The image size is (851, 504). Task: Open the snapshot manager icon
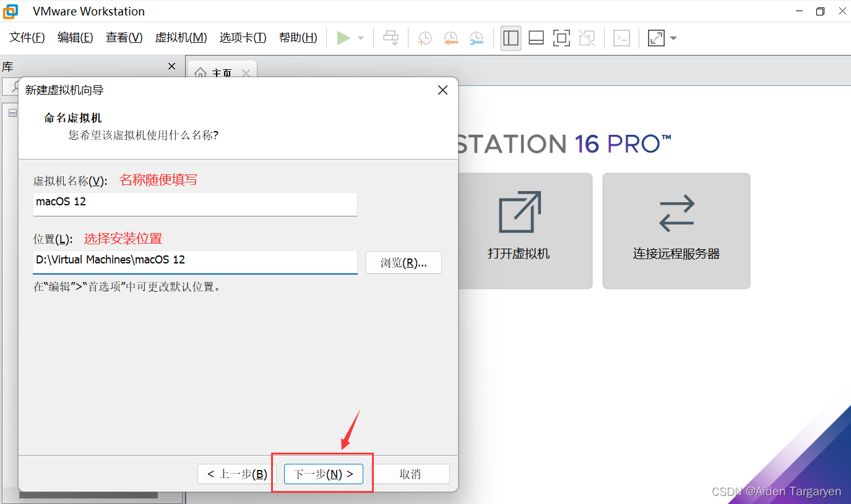pyautogui.click(x=476, y=38)
